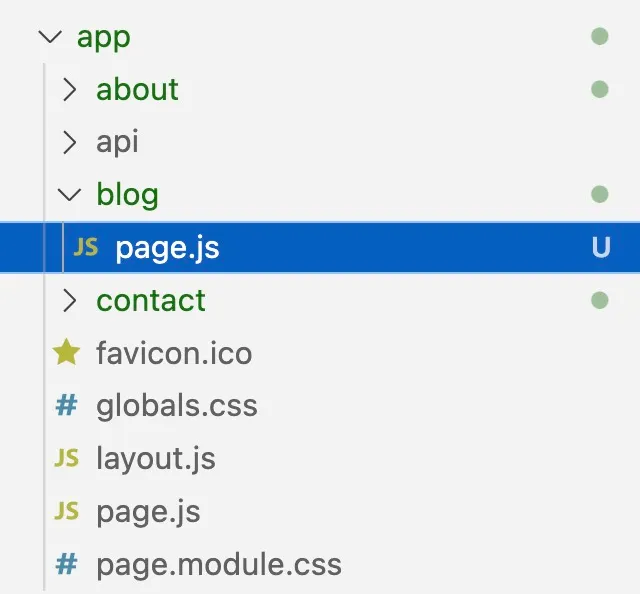Click the hash icon next to globals.css
Image resolution: width=640 pixels, height=594 pixels.
click(x=67, y=405)
